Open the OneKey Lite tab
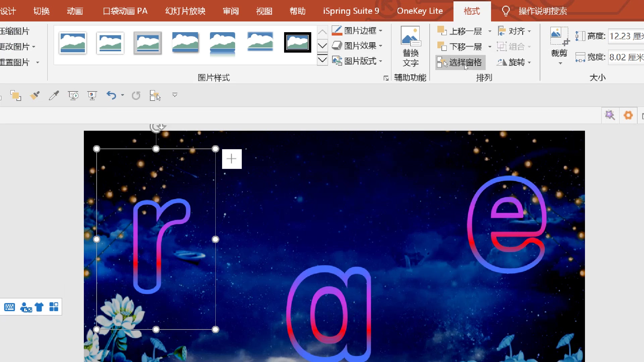This screenshot has height=362, width=644. [420, 11]
